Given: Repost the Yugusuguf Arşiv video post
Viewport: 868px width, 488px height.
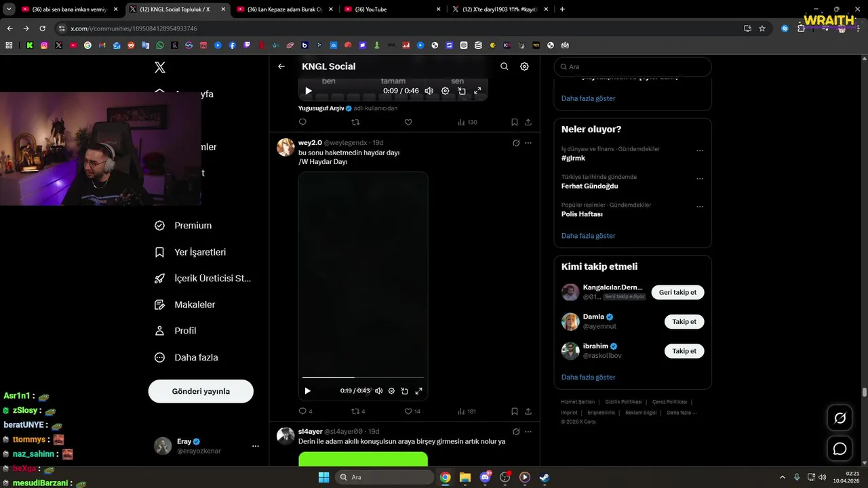Looking at the screenshot, I should click(355, 122).
